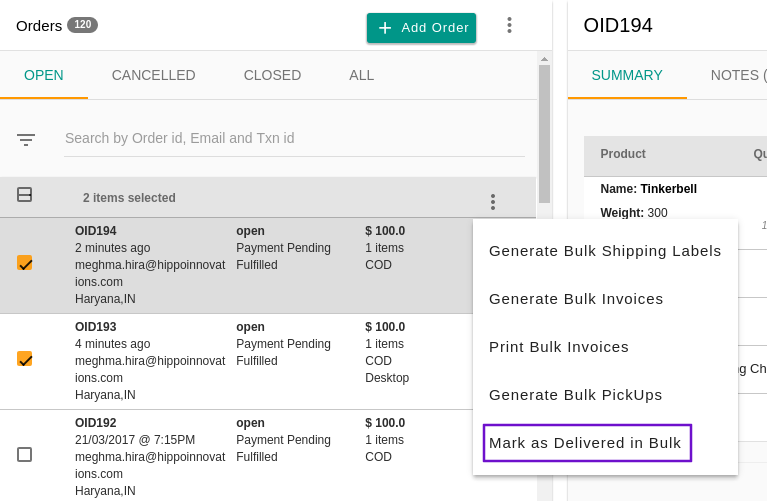Open the filter options icon

26,140
